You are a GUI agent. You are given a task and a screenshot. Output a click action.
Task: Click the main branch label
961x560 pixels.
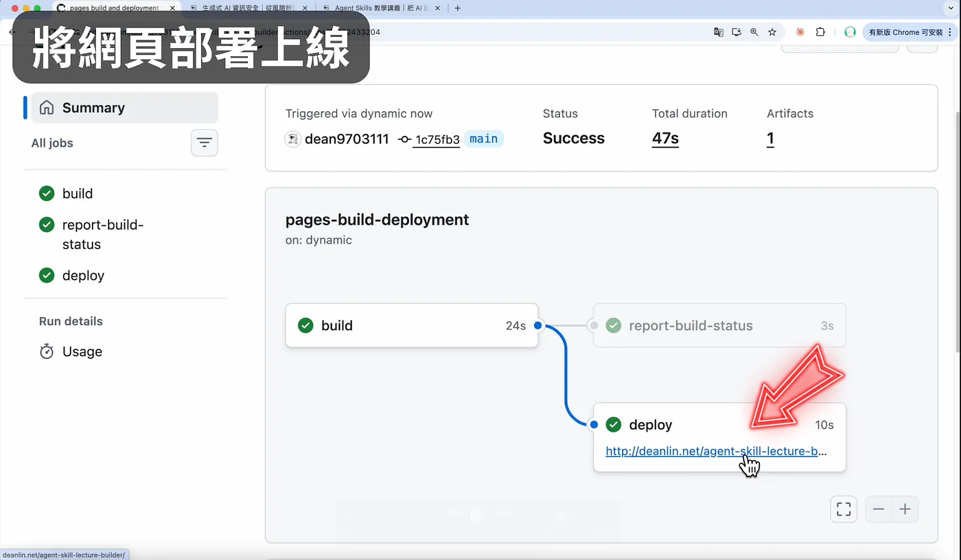(484, 139)
